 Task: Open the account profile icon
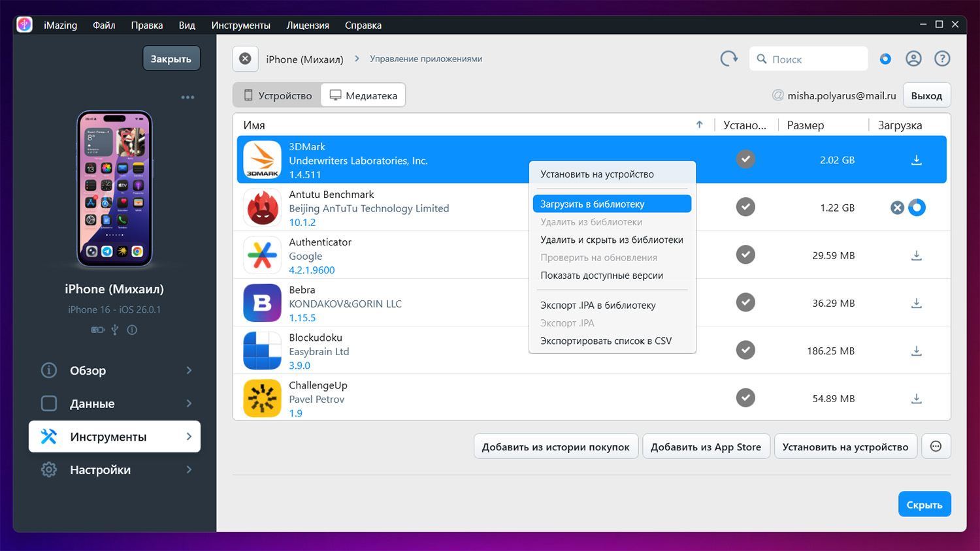913,59
